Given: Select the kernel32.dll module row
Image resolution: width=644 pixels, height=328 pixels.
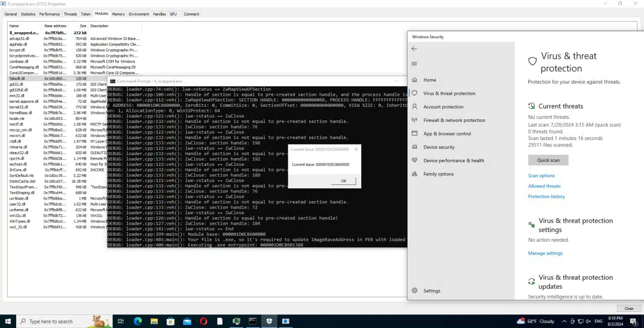Looking at the screenshot, I should tap(57, 107).
